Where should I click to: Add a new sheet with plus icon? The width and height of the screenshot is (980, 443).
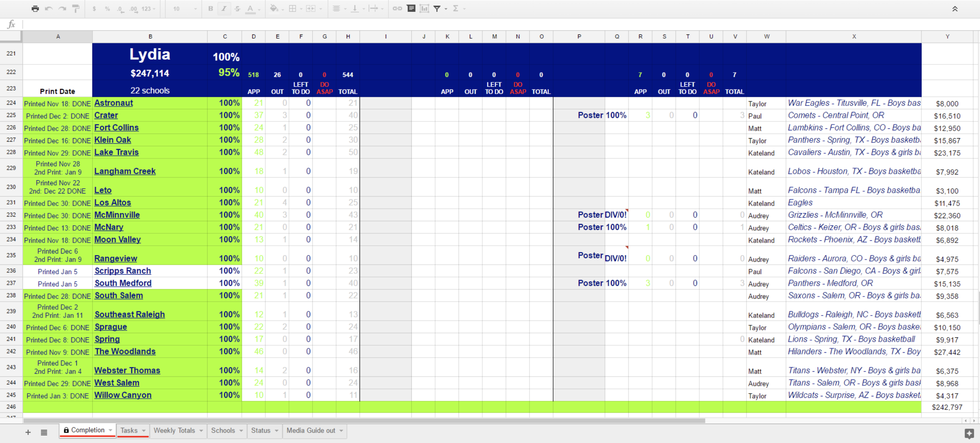tap(28, 432)
